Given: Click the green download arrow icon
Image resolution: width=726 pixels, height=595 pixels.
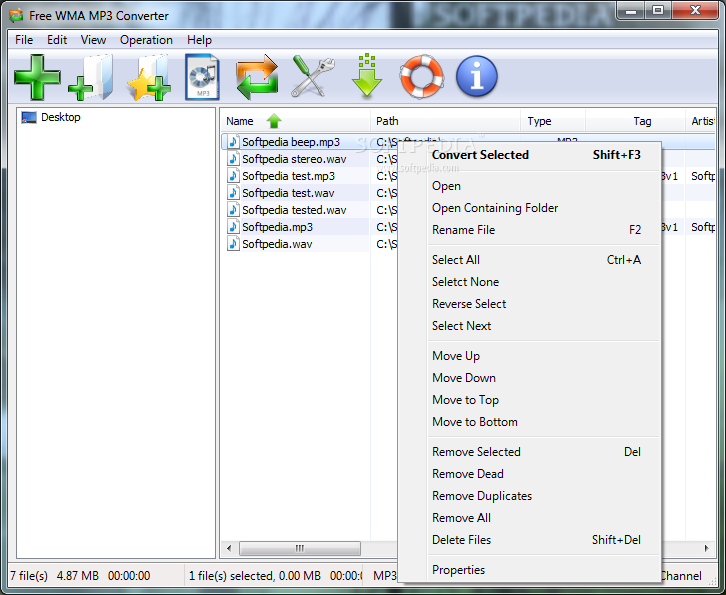Looking at the screenshot, I should click(367, 76).
